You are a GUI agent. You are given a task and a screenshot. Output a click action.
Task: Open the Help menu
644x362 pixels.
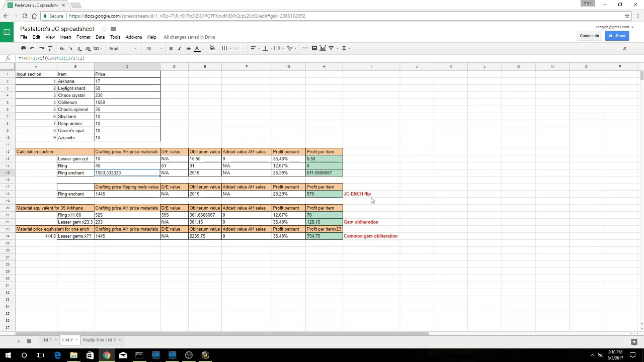[151, 37]
